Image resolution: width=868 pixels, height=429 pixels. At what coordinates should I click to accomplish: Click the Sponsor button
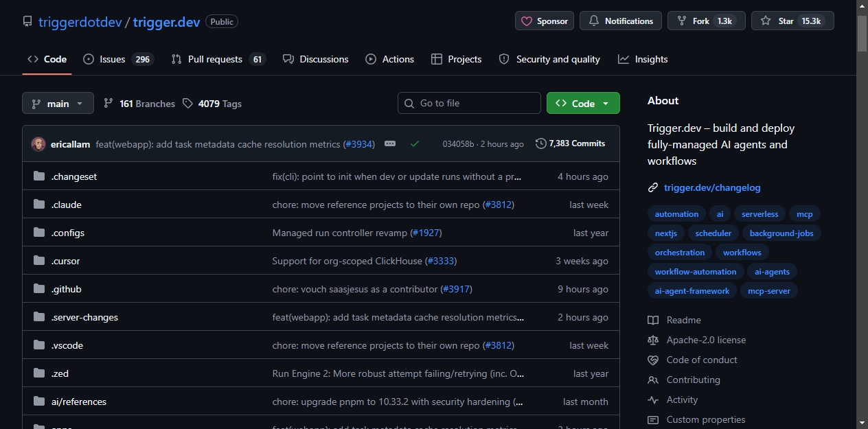pos(545,21)
